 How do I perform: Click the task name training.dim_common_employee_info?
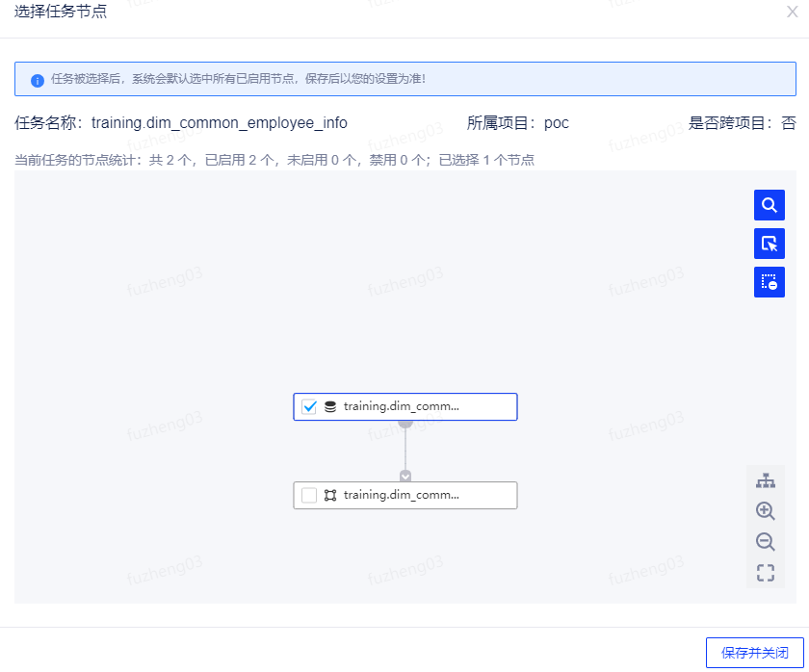(x=220, y=122)
